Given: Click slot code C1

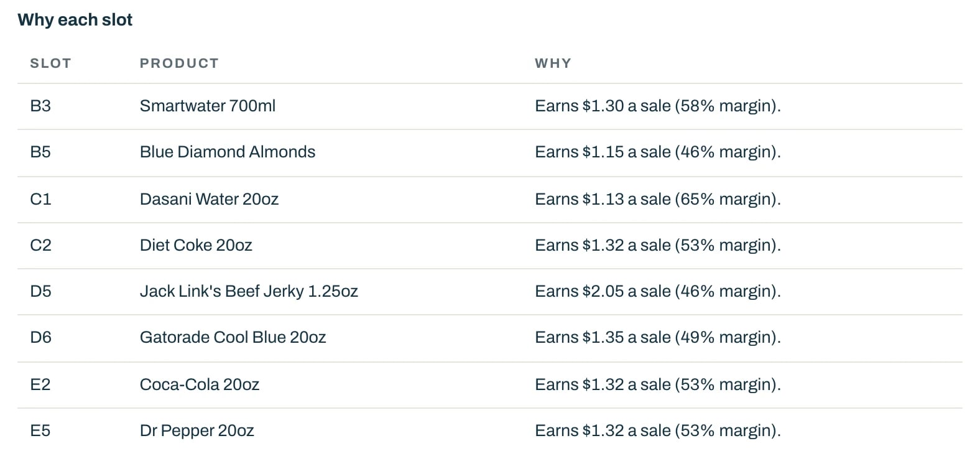Looking at the screenshot, I should 40,199.
